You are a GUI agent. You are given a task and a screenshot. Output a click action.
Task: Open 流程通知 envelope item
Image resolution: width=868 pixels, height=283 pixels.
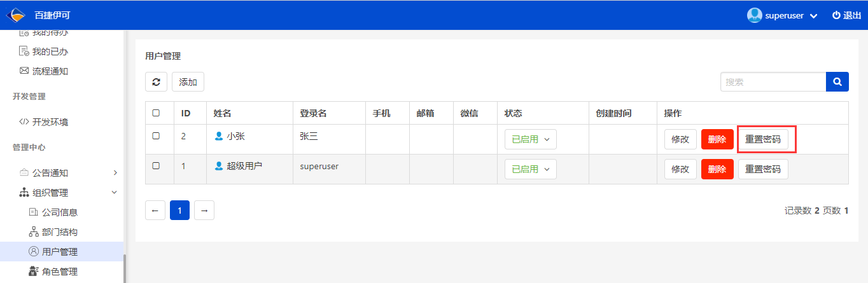tap(43, 71)
